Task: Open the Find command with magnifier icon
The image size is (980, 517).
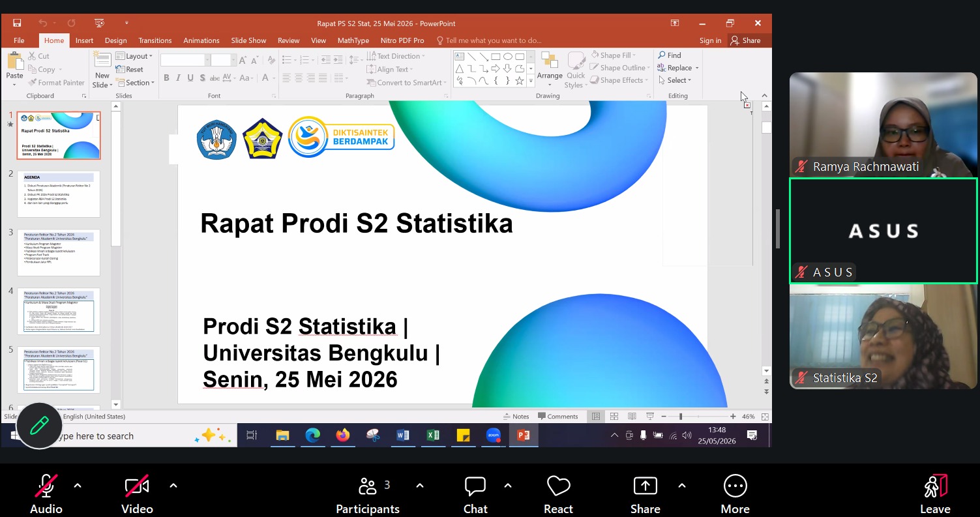Action: click(670, 55)
